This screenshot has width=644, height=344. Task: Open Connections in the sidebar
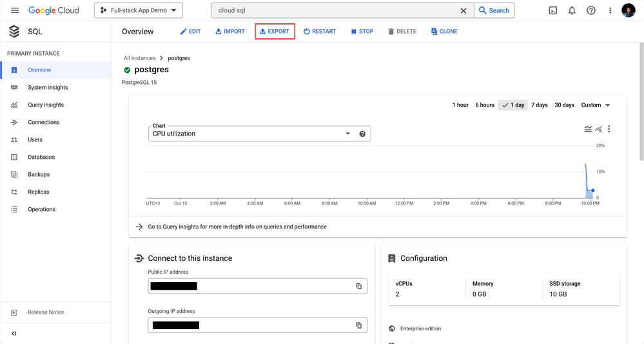56,122
